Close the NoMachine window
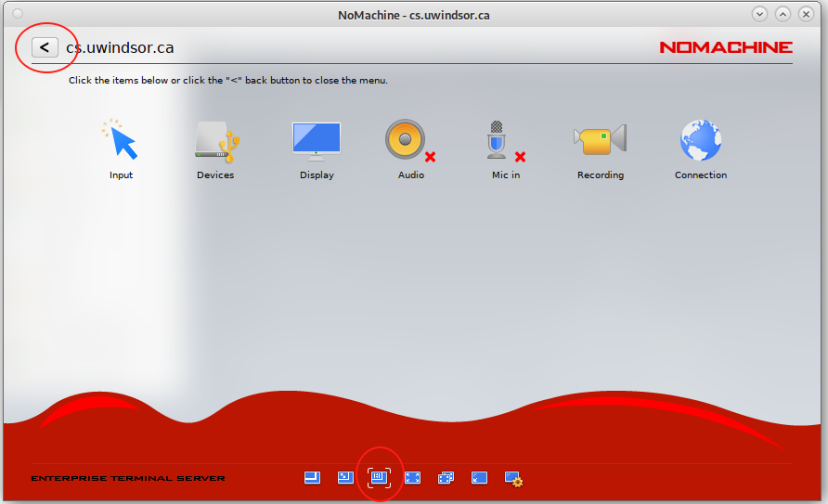The height and width of the screenshot is (504, 828). coord(806,14)
